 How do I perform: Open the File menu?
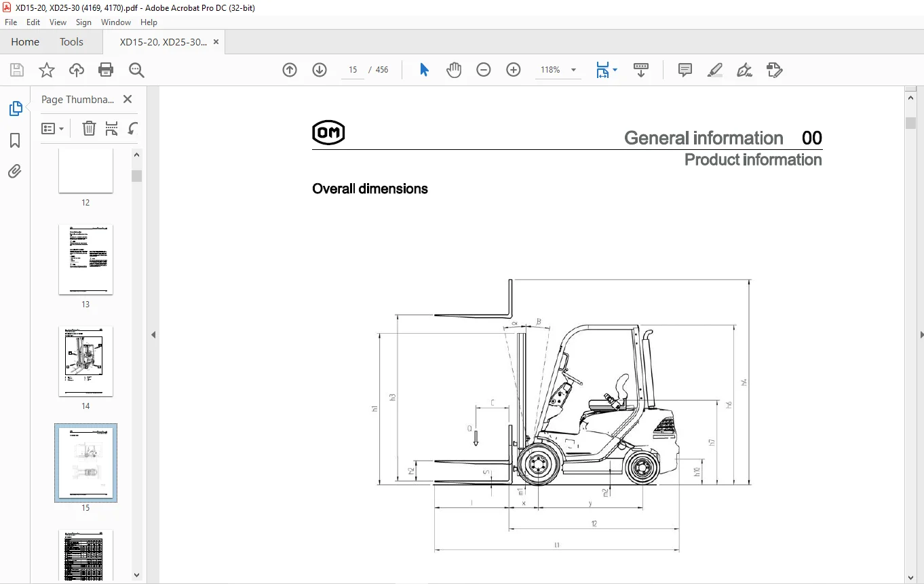click(x=11, y=22)
